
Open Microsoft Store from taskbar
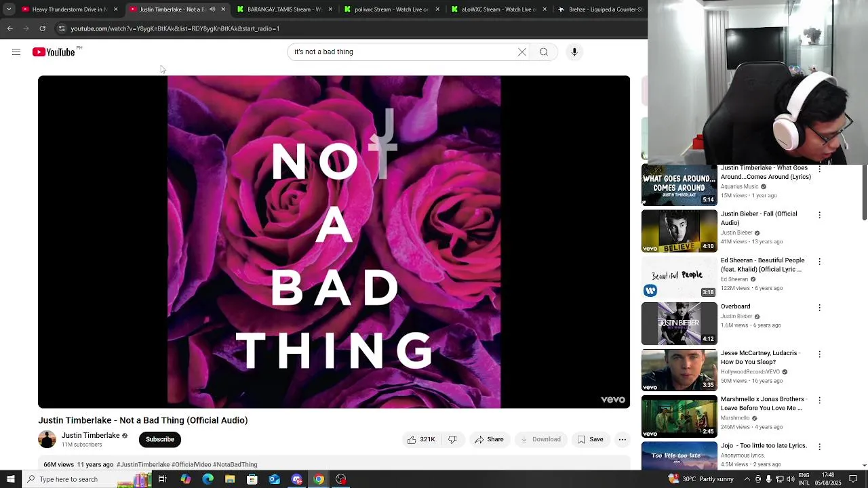pos(252,479)
